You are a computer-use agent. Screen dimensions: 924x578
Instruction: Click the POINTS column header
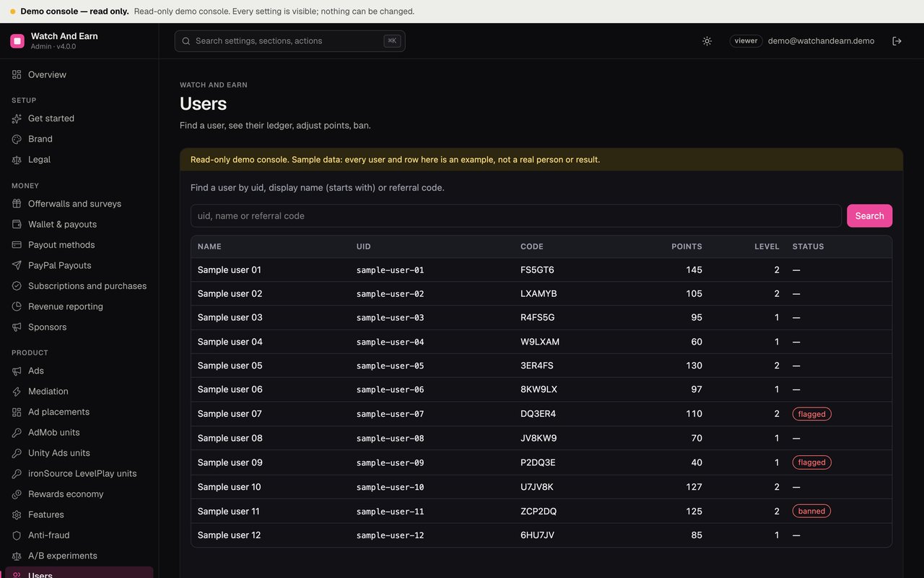[x=687, y=246]
